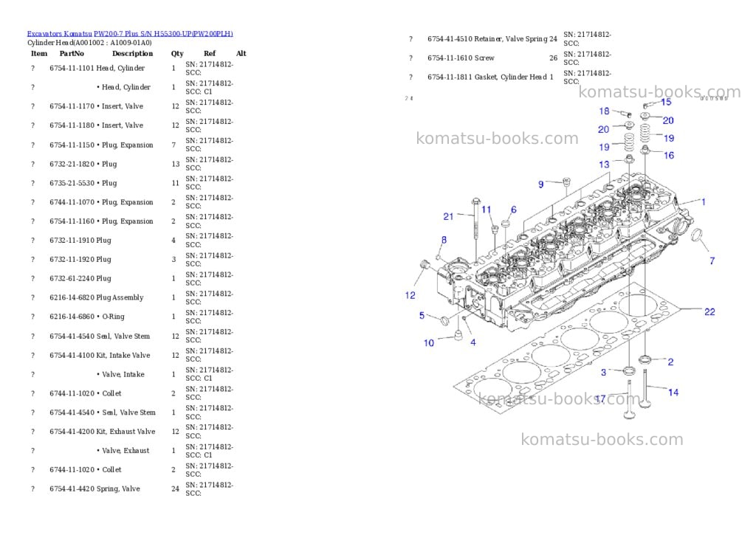
Task: Open the Excavators Komatsu link
Action: pos(59,34)
